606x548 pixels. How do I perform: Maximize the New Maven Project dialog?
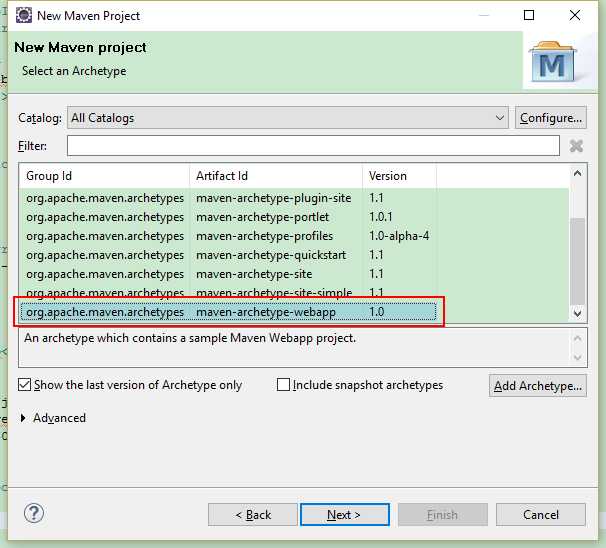(x=529, y=15)
